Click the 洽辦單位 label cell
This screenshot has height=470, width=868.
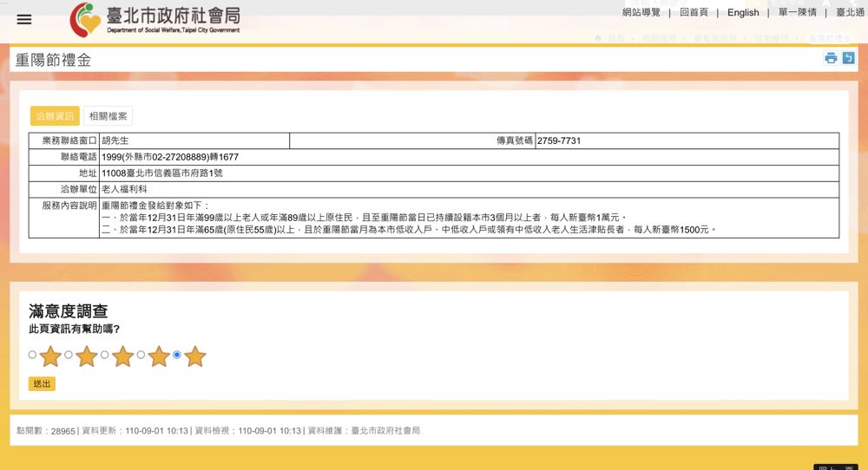(64, 189)
